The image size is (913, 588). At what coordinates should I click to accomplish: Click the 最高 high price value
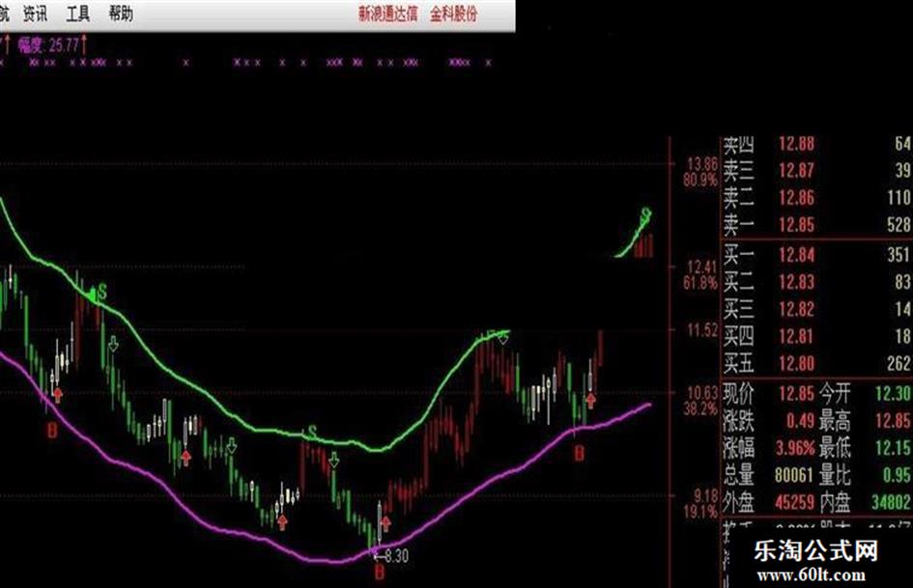click(894, 421)
